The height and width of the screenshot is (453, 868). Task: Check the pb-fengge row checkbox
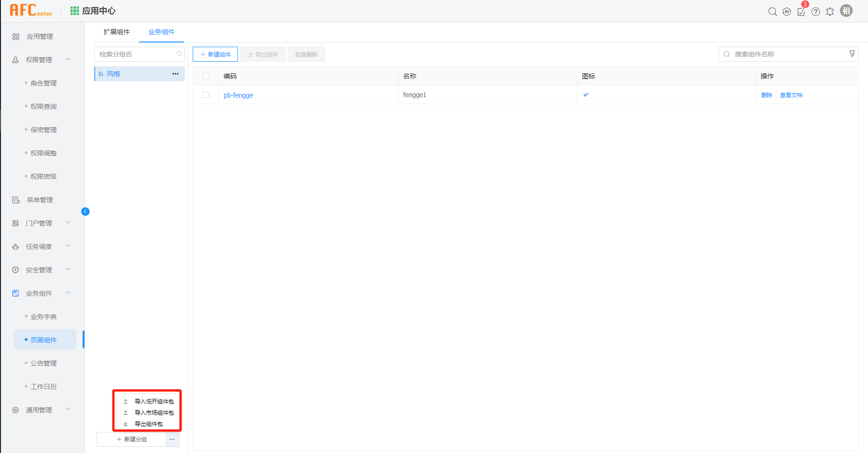point(206,95)
